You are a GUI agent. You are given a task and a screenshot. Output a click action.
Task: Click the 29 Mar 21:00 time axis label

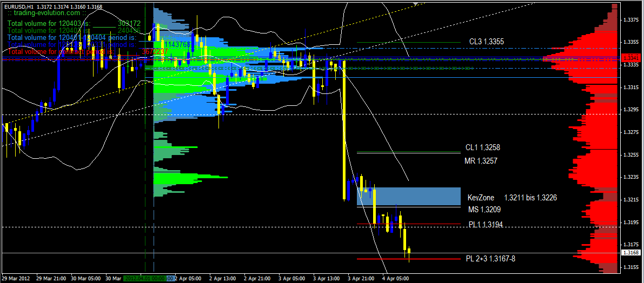pos(51,278)
